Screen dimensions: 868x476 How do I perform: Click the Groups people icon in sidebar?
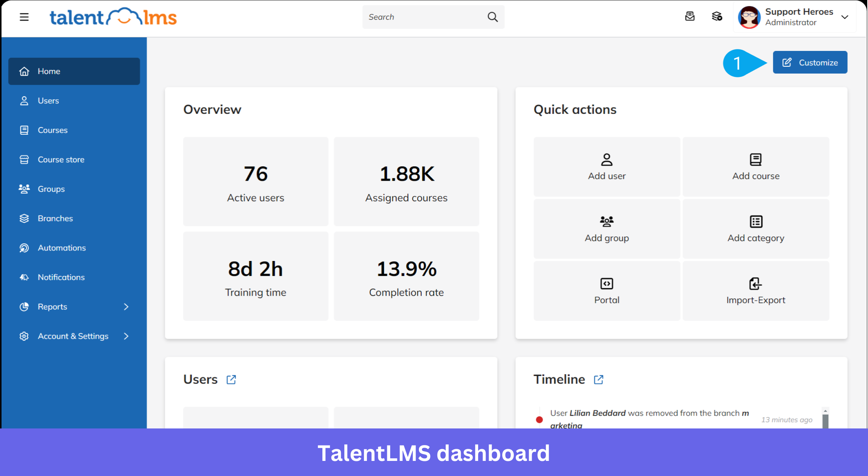pyautogui.click(x=24, y=189)
